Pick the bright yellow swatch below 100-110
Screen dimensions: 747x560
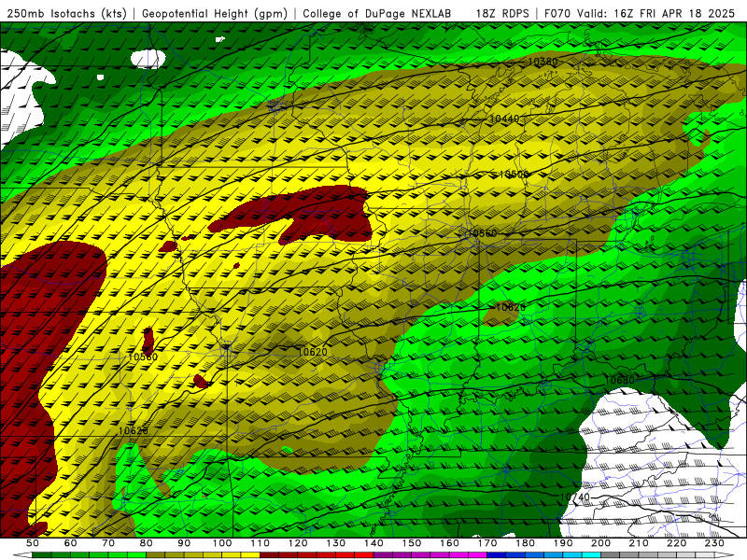point(250,555)
